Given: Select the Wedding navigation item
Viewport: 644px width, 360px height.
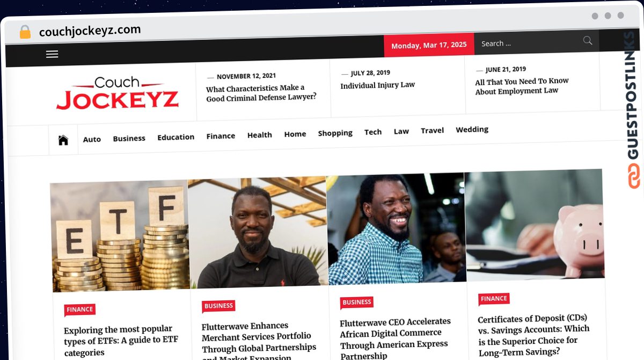Looking at the screenshot, I should tap(472, 129).
